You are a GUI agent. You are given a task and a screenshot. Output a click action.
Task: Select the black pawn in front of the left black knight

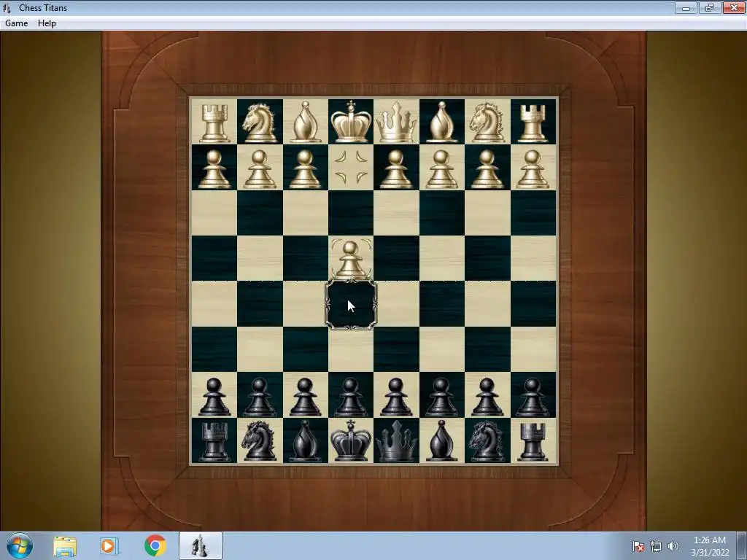(259, 397)
